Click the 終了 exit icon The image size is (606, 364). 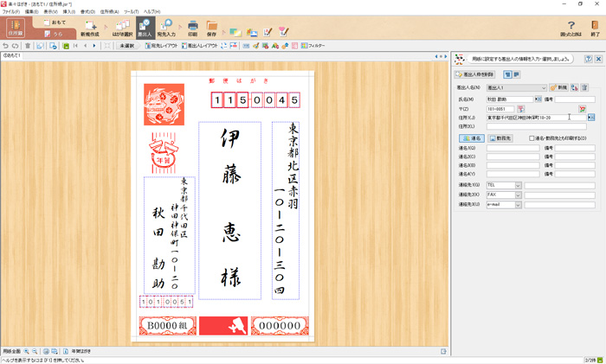[x=595, y=29]
